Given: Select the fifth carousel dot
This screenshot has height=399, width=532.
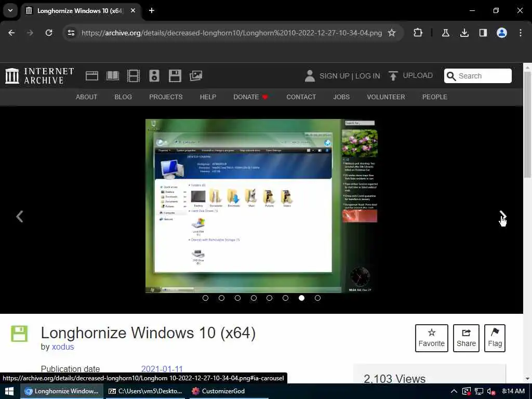Looking at the screenshot, I should (x=270, y=298).
